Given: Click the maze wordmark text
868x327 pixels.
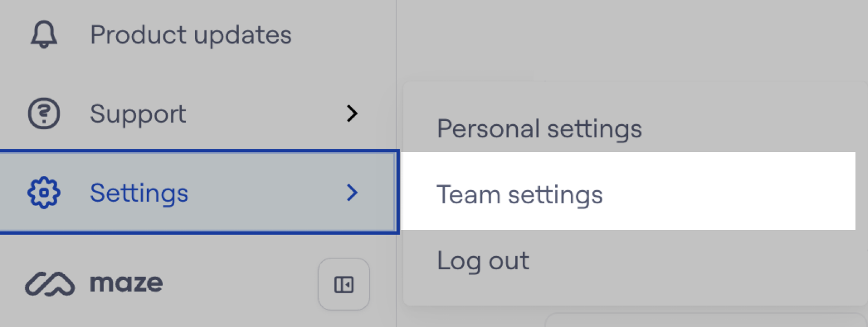Looking at the screenshot, I should [126, 283].
